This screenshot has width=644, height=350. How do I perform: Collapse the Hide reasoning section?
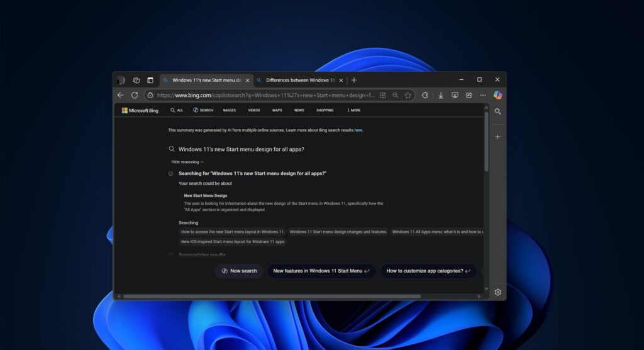click(187, 161)
